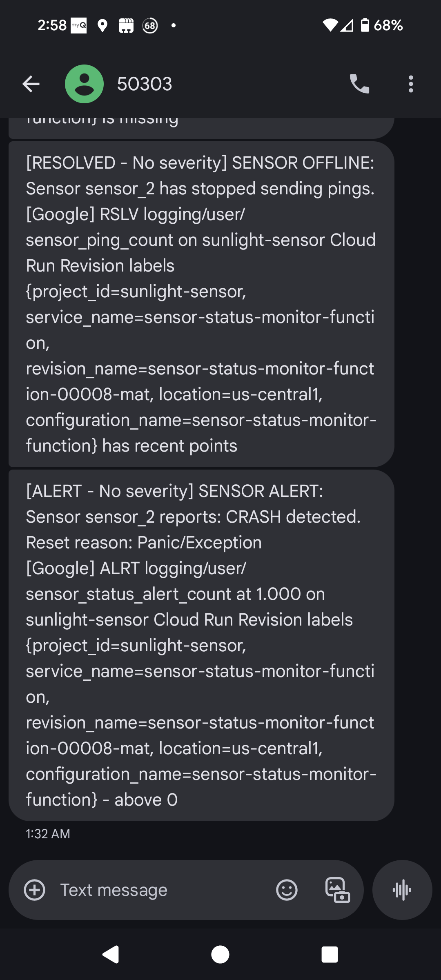
Task: Select the ALERT CRASH detected message
Action: pos(201,645)
